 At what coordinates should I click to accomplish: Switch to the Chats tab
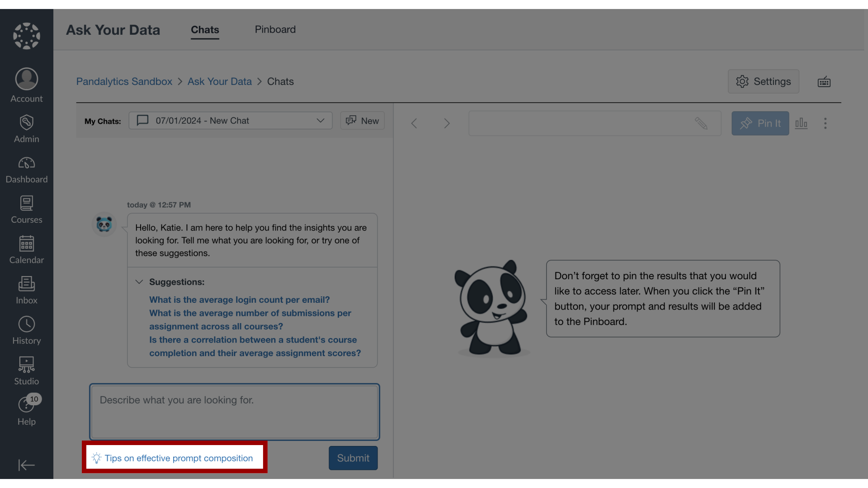(x=205, y=29)
